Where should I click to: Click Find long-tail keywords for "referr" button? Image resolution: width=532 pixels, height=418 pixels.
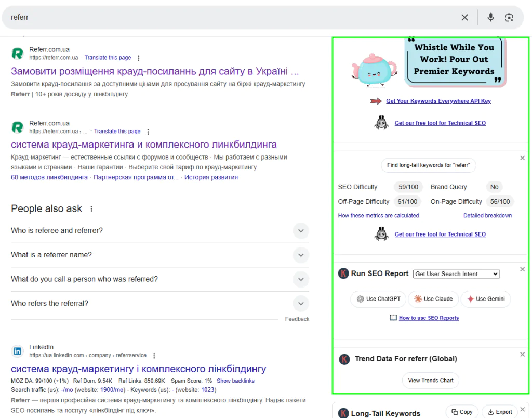[x=429, y=165]
